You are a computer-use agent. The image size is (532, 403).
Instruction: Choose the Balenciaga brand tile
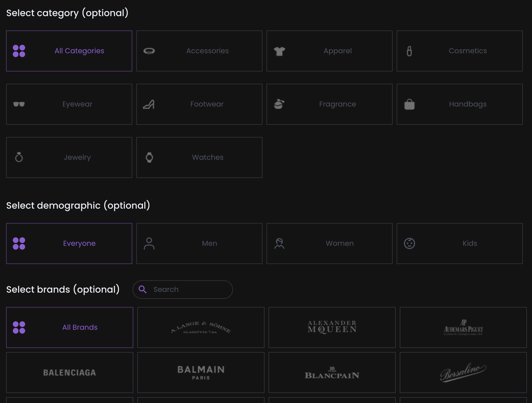tap(70, 373)
